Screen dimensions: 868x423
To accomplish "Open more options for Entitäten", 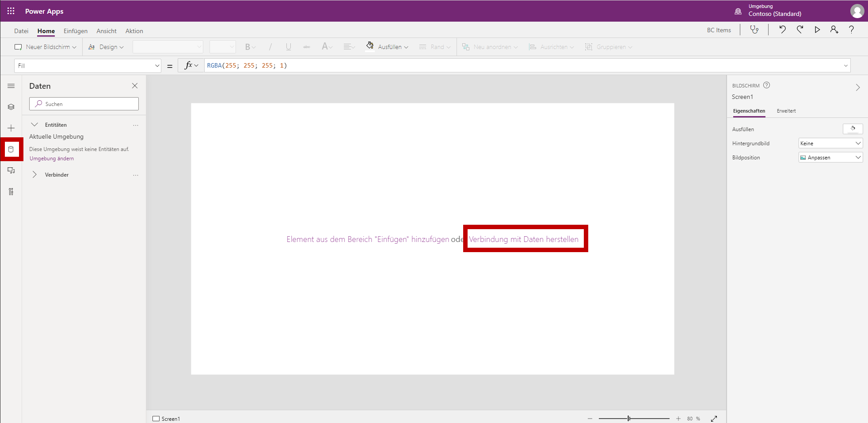I will [x=136, y=125].
